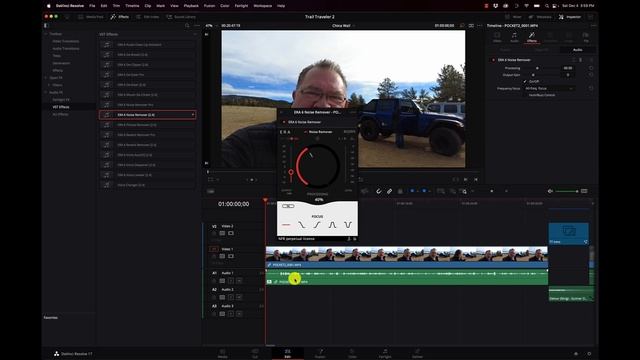Select the band-pass focus curve in plugin

pos(333,224)
